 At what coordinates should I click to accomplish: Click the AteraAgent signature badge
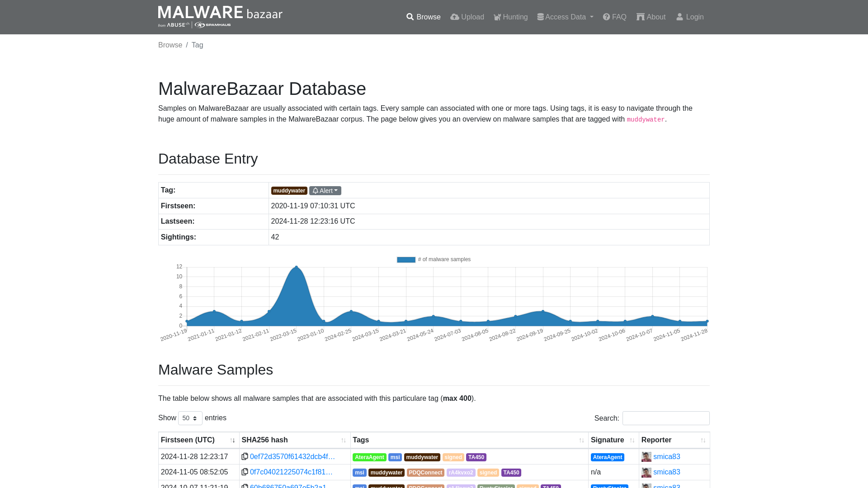[607, 457]
